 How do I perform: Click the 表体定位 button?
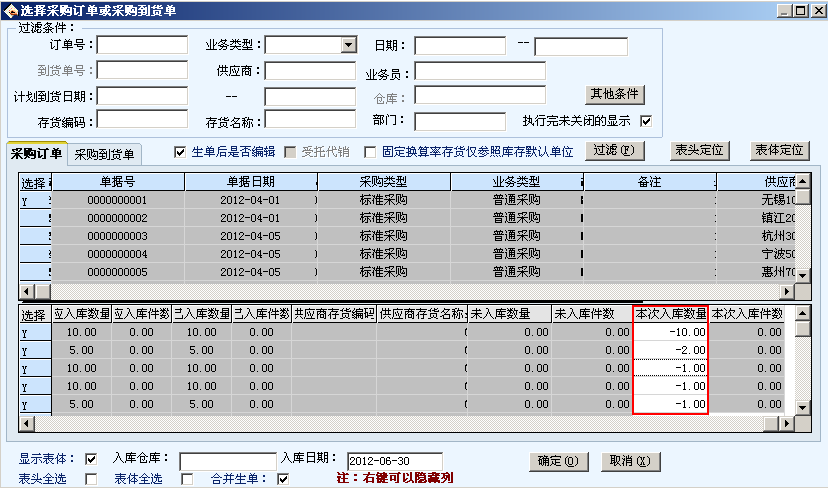click(778, 150)
